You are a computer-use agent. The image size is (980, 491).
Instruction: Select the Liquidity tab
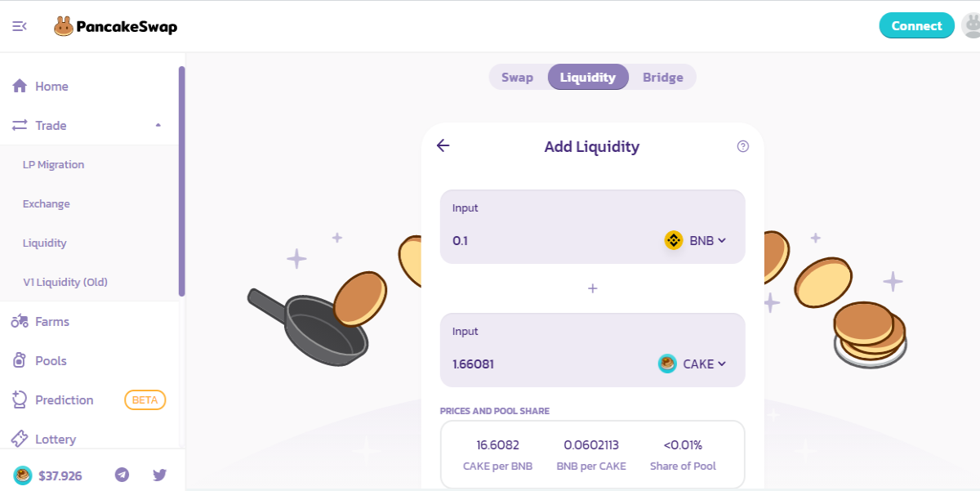tap(588, 77)
